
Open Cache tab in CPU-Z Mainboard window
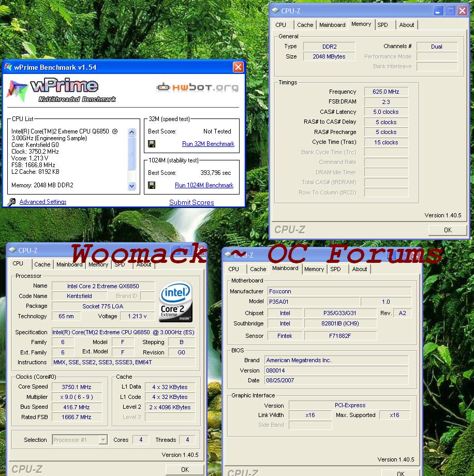click(x=258, y=269)
